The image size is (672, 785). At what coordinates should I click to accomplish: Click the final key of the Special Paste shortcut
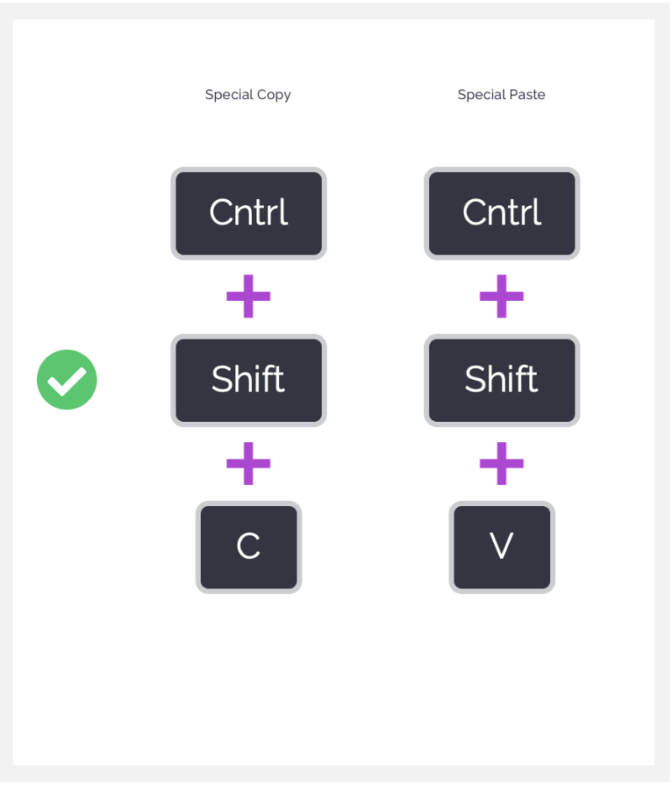click(501, 547)
